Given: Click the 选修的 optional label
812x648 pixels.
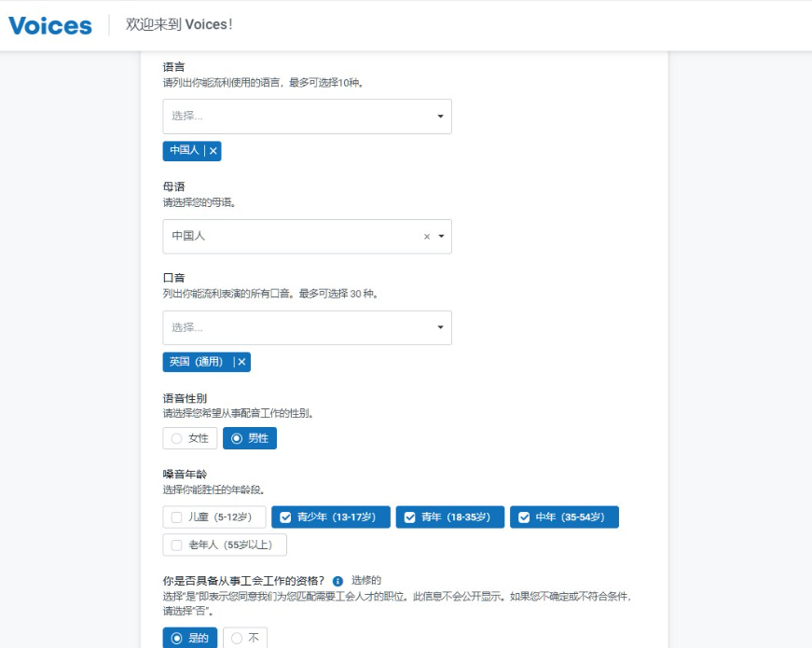Looking at the screenshot, I should [366, 580].
